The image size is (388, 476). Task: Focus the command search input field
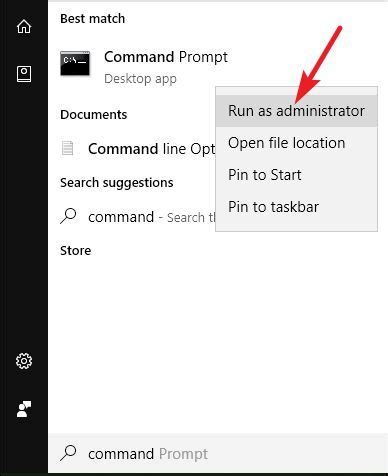click(x=218, y=453)
